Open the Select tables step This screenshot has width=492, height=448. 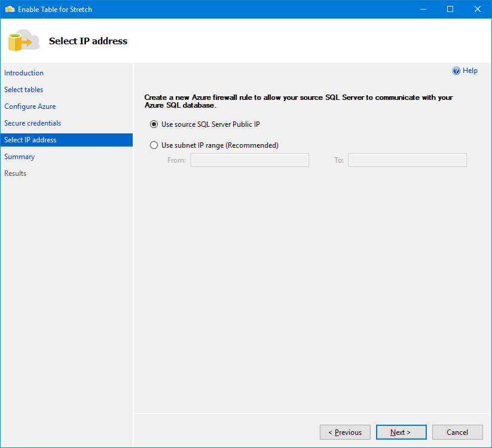click(x=23, y=90)
